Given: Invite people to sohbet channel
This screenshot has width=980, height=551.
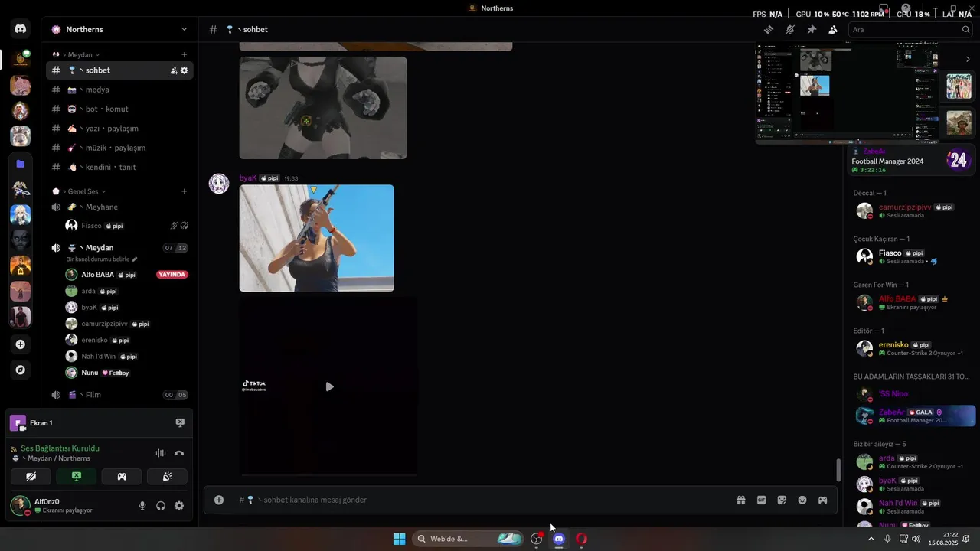Looking at the screenshot, I should (174, 70).
